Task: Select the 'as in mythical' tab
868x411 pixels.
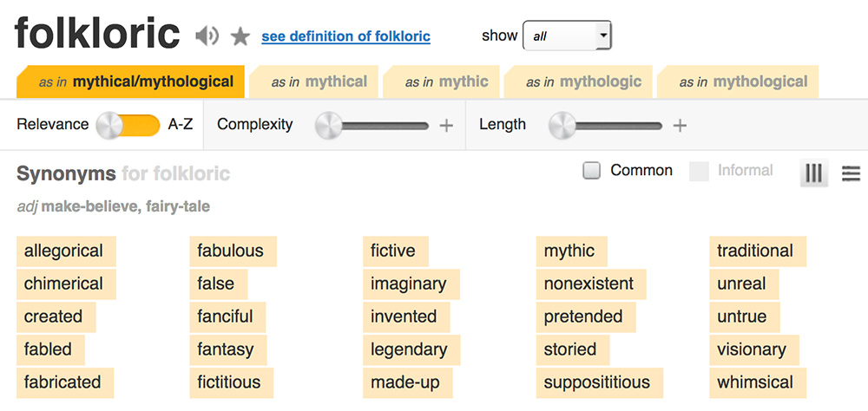Action: pos(314,82)
